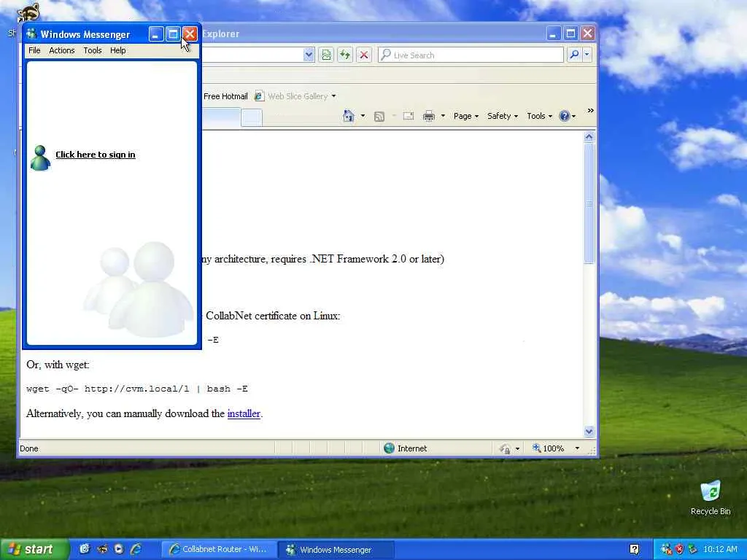Minimize the Windows Messenger window
This screenshot has width=747, height=560.
pyautogui.click(x=156, y=34)
